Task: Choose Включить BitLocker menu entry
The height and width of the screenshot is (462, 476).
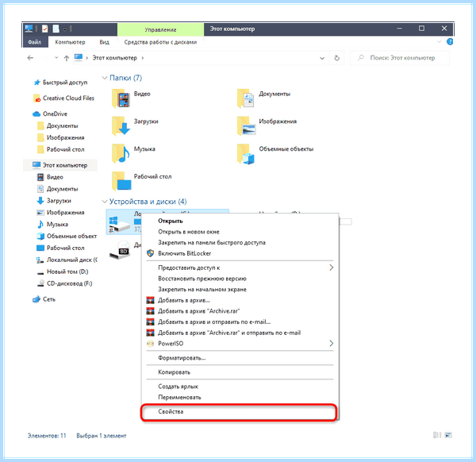Action: [240, 253]
